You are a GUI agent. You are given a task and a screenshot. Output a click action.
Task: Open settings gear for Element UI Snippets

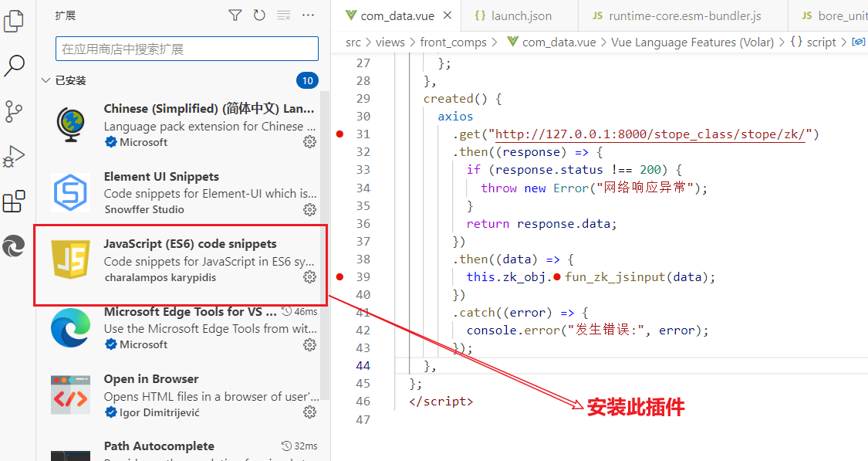pyautogui.click(x=310, y=209)
